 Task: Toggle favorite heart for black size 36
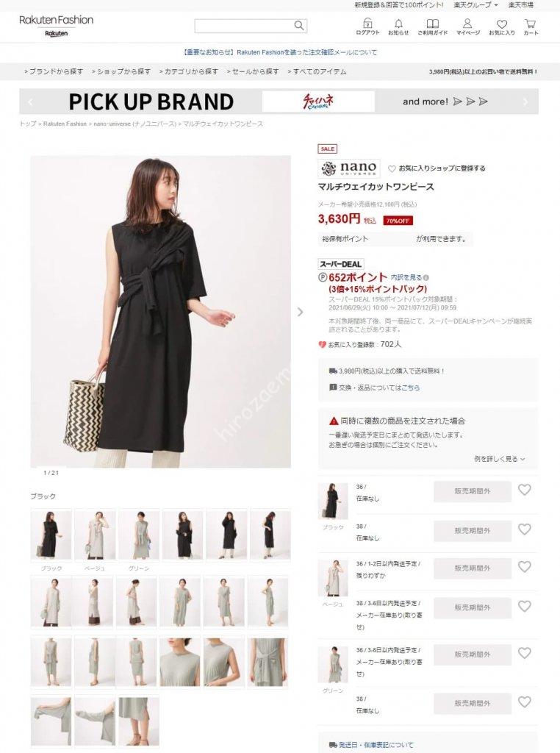[x=525, y=490]
